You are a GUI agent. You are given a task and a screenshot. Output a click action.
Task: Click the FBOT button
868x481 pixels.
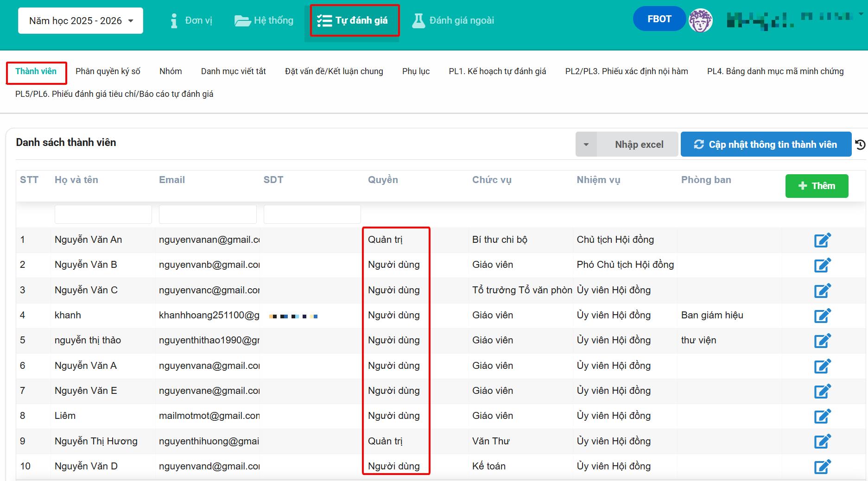659,19
